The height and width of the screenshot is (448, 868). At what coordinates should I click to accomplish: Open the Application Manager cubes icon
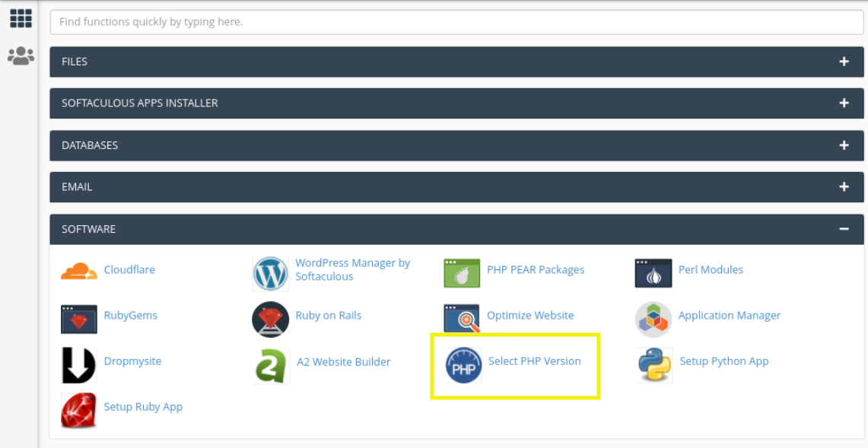tap(653, 319)
